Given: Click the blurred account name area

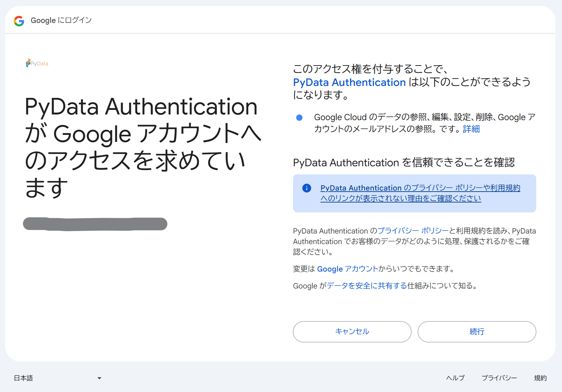Looking at the screenshot, I should click(95, 224).
